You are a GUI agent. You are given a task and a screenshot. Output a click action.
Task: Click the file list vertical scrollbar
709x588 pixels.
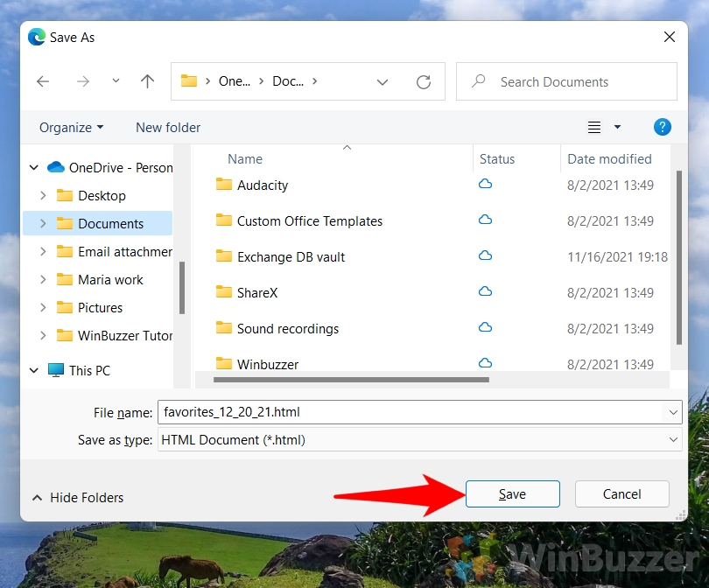(x=678, y=257)
